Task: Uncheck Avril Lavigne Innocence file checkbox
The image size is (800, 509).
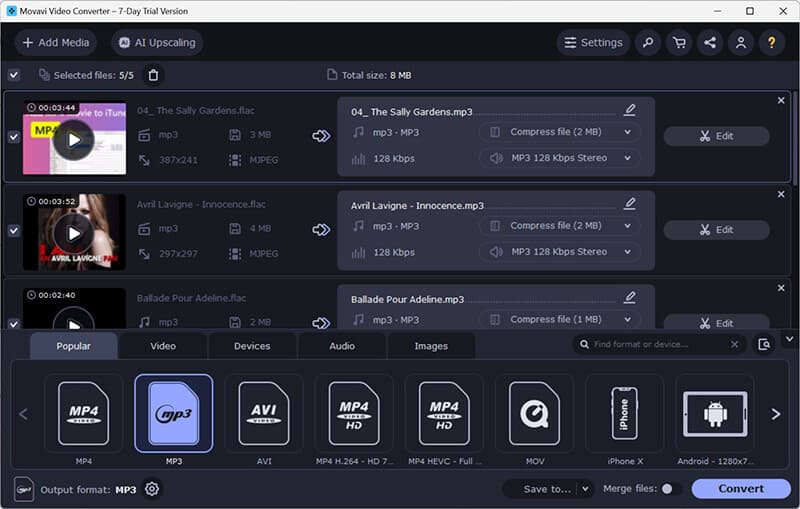Action: pos(14,231)
